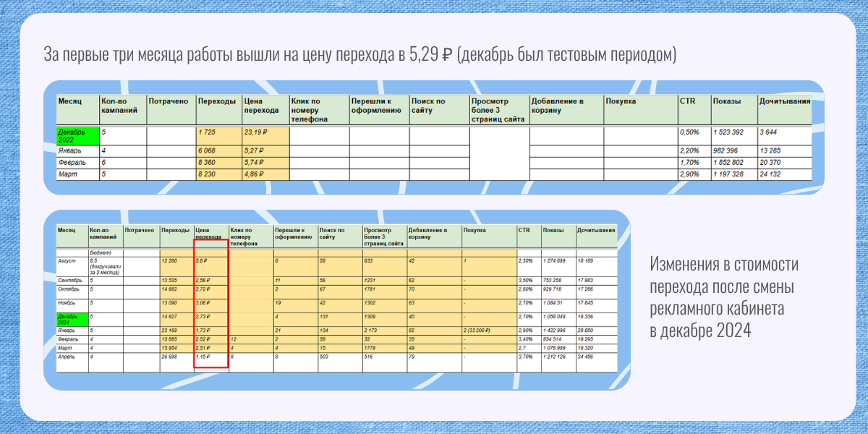The image size is (868, 434).
Task: Click the green Декабрь 2022 cell
Action: coord(77,136)
